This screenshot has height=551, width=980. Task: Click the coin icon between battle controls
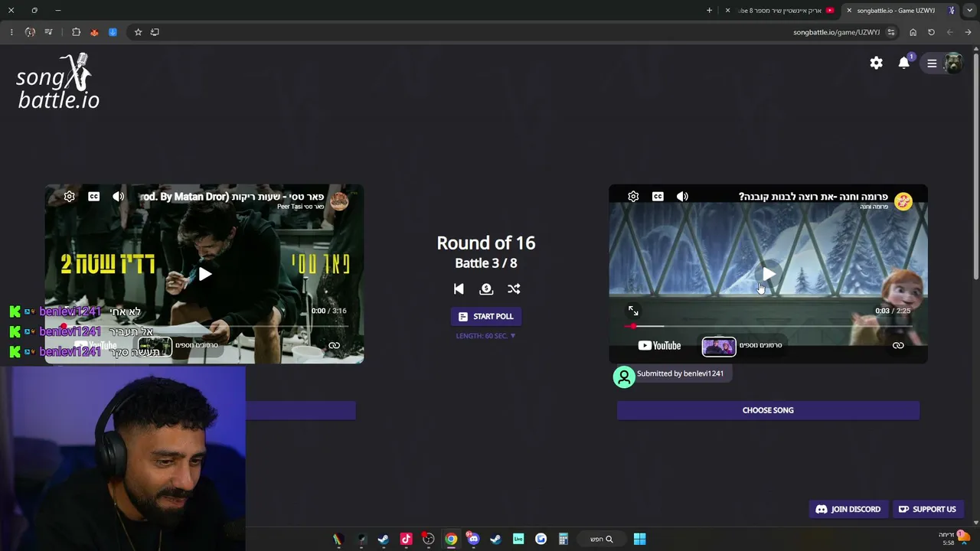[486, 289]
